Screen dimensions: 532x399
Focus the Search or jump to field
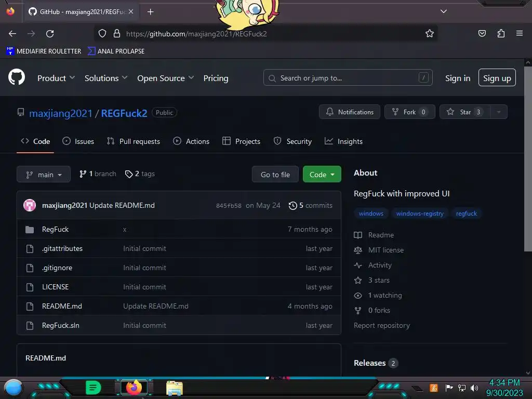[x=348, y=78]
